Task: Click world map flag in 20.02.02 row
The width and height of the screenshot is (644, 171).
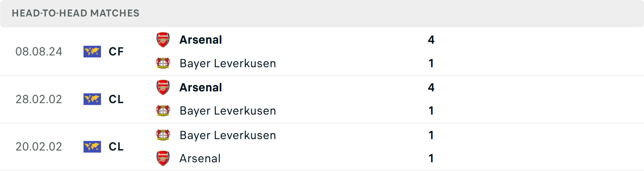Action: click(92, 146)
